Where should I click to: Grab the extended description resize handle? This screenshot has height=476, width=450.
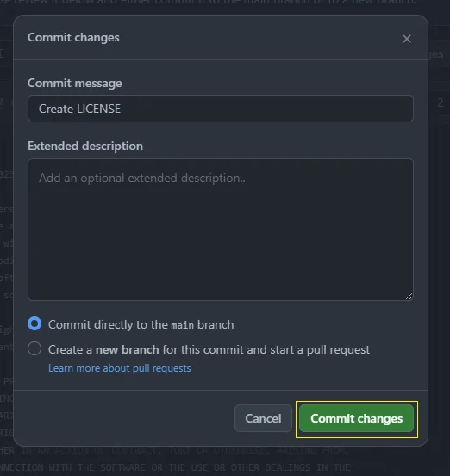click(x=409, y=297)
